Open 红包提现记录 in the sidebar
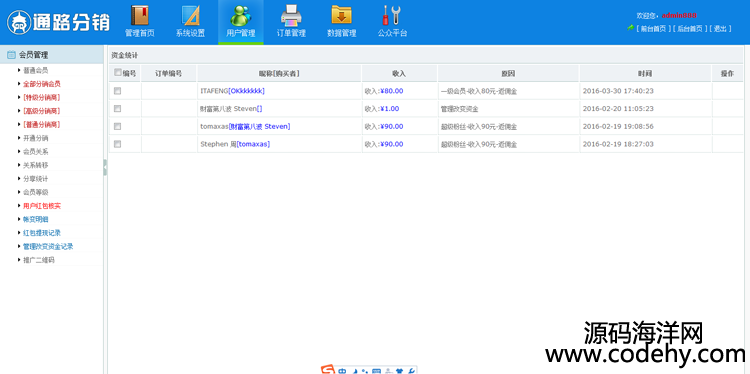The width and height of the screenshot is (750, 374). (42, 233)
